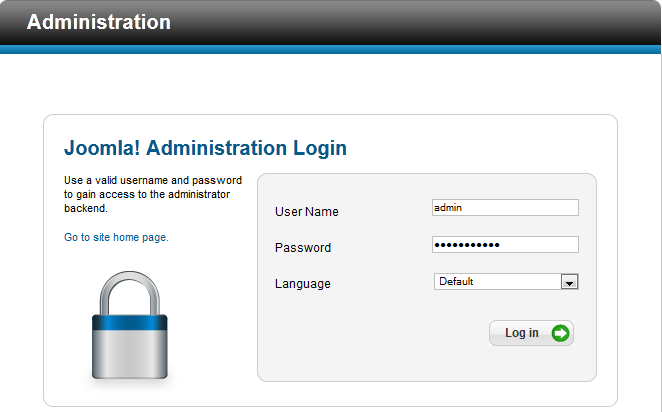
Task: Click the Joomla! Administration Login heading
Action: [x=205, y=149]
